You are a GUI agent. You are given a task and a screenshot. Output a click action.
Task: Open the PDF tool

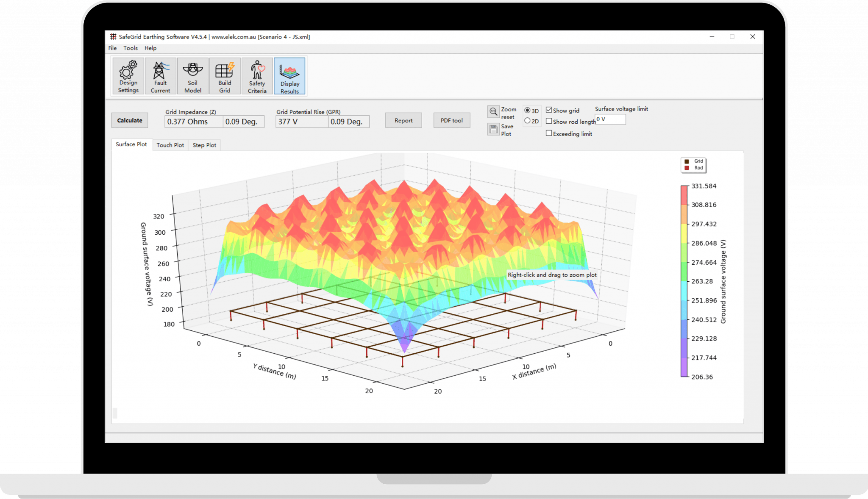click(451, 120)
